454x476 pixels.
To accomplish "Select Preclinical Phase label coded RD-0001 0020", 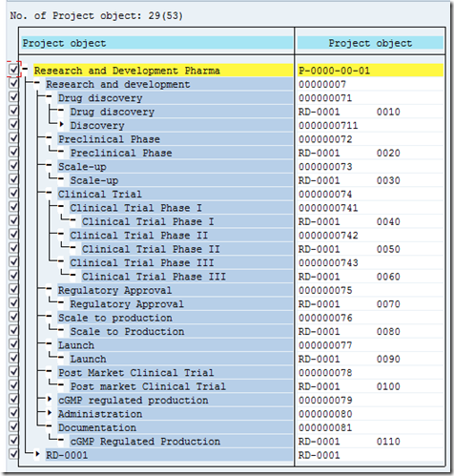I will coord(121,153).
